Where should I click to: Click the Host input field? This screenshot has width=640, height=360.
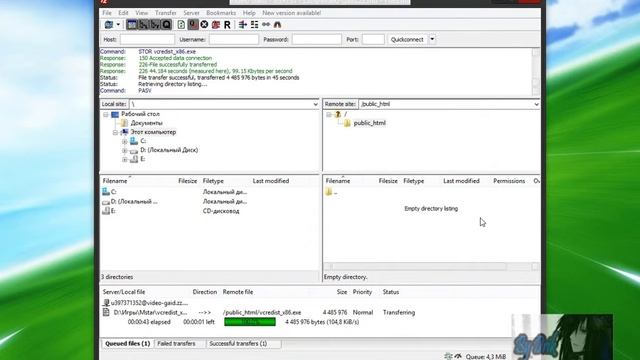tap(147, 40)
